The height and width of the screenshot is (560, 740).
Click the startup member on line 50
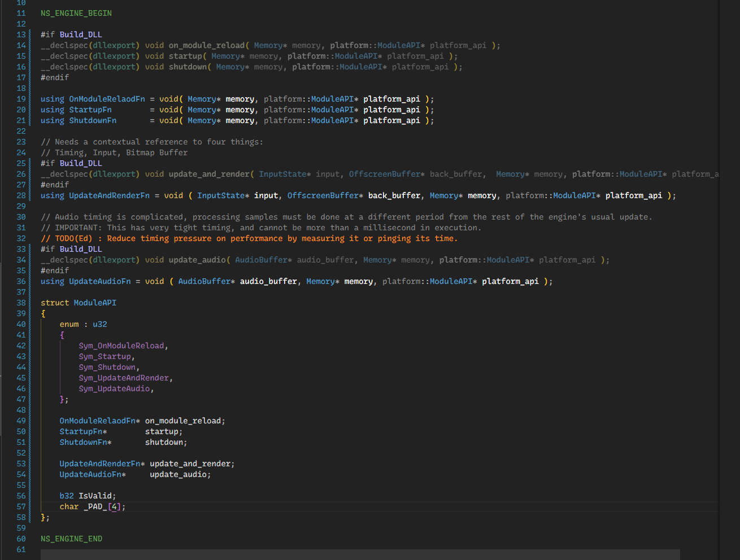pos(162,431)
